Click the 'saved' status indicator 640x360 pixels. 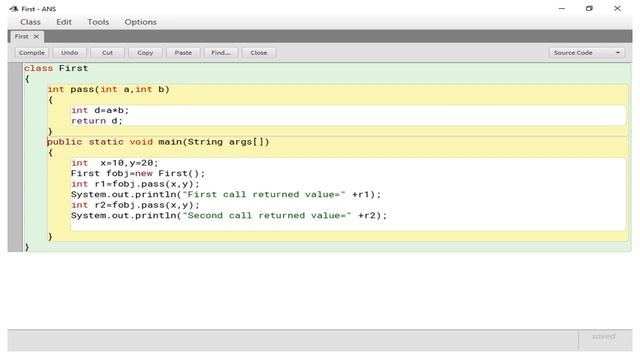pyautogui.click(x=604, y=337)
